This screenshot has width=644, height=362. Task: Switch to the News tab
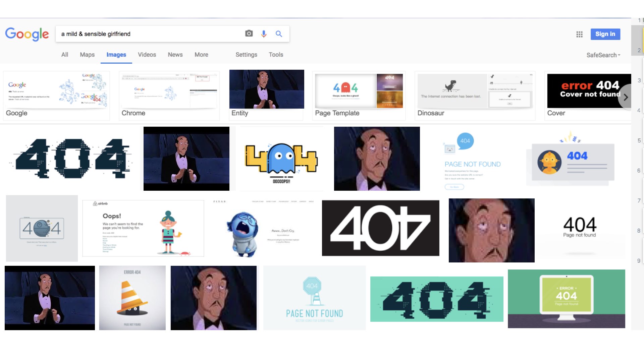[x=175, y=55]
